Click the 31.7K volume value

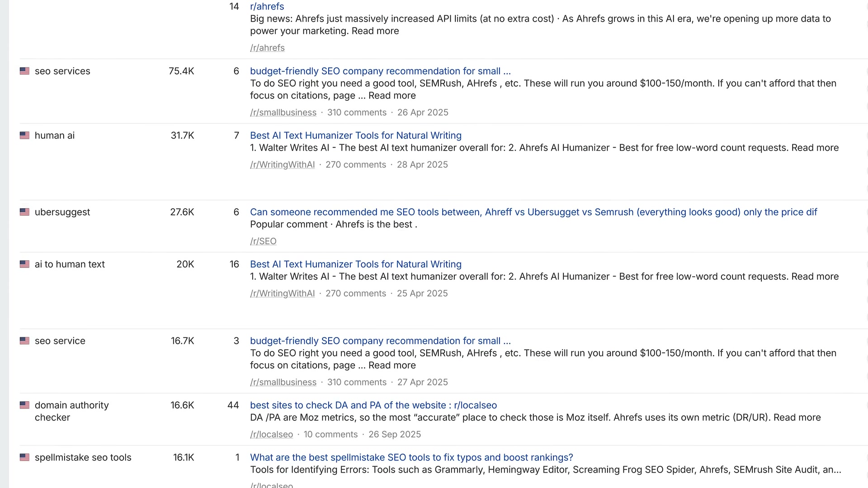pos(182,136)
